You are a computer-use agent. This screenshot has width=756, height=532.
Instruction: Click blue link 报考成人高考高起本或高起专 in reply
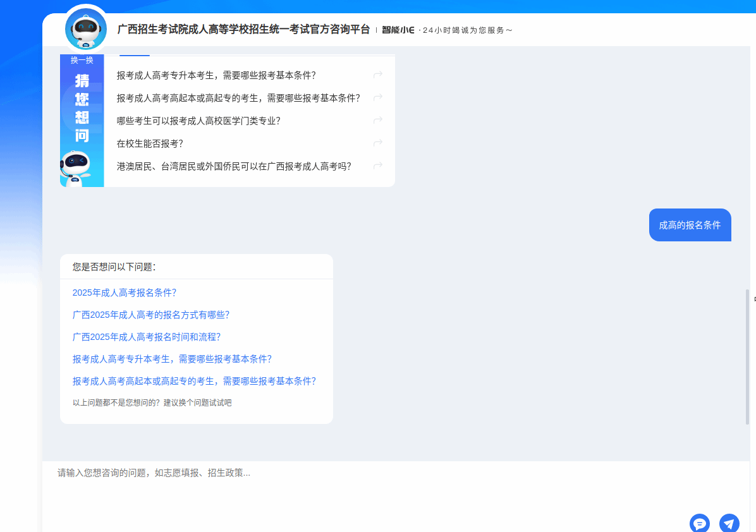click(x=194, y=381)
